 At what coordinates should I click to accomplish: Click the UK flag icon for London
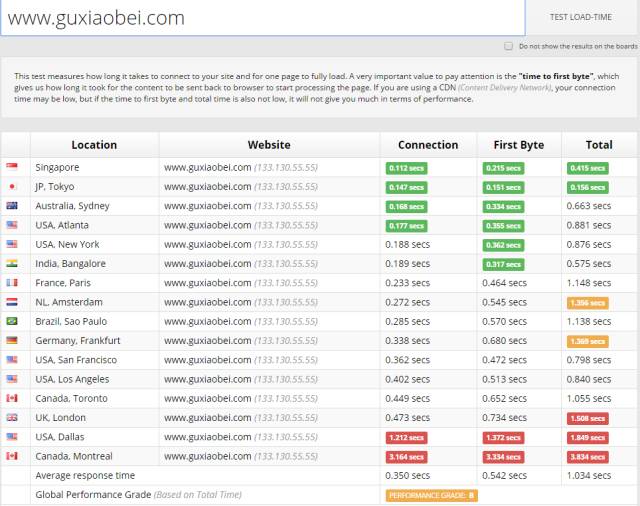[12, 417]
